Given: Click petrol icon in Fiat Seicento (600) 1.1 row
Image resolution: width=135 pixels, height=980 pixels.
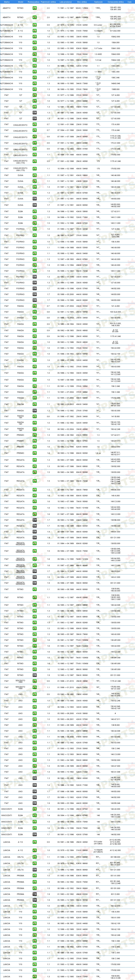Looking at the screenshot, I should click(35, 687).
